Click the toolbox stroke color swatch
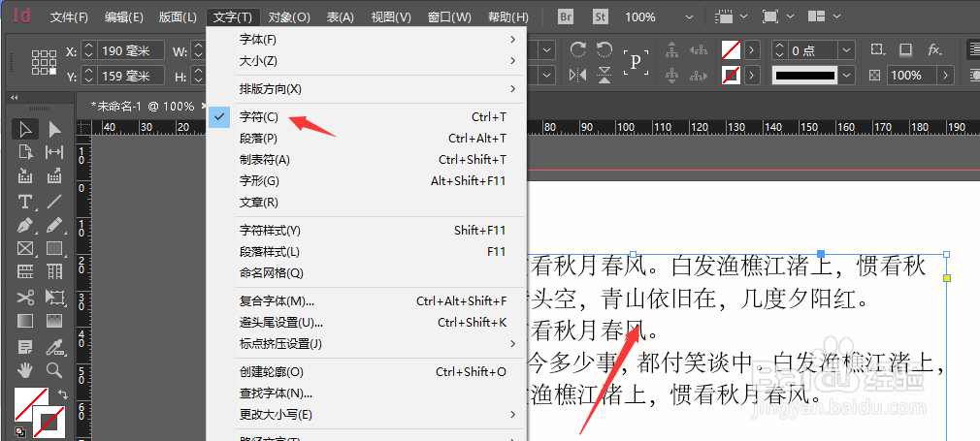Screen dimensions: 980x441 coord(49,422)
